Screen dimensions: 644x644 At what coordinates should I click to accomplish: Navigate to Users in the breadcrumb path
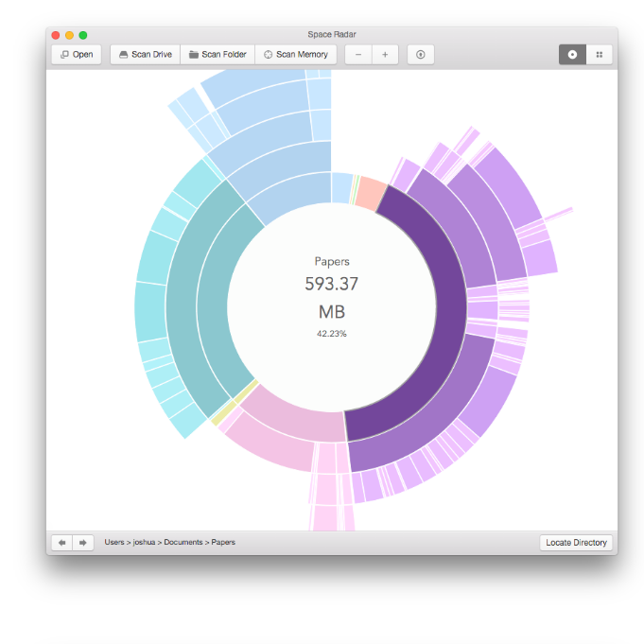[115, 543]
